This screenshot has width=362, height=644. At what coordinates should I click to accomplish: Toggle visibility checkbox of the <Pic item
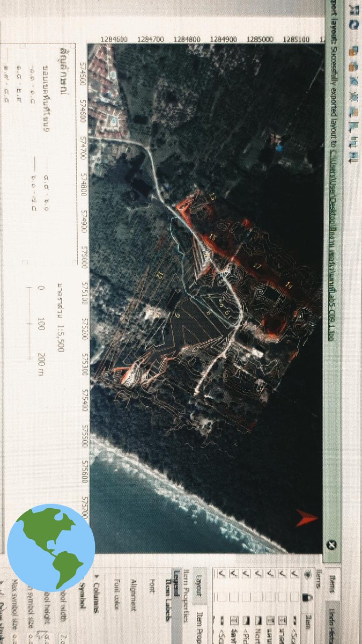tap(246, 574)
